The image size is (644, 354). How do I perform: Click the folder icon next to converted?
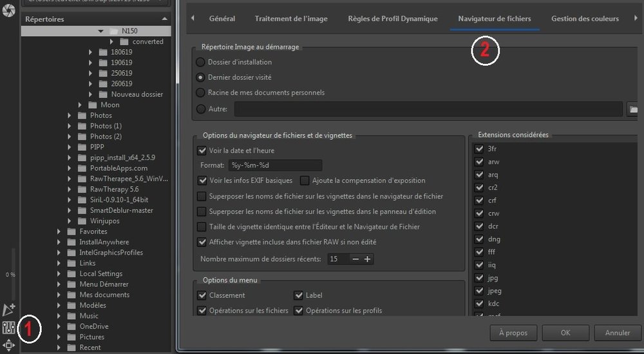(x=124, y=41)
